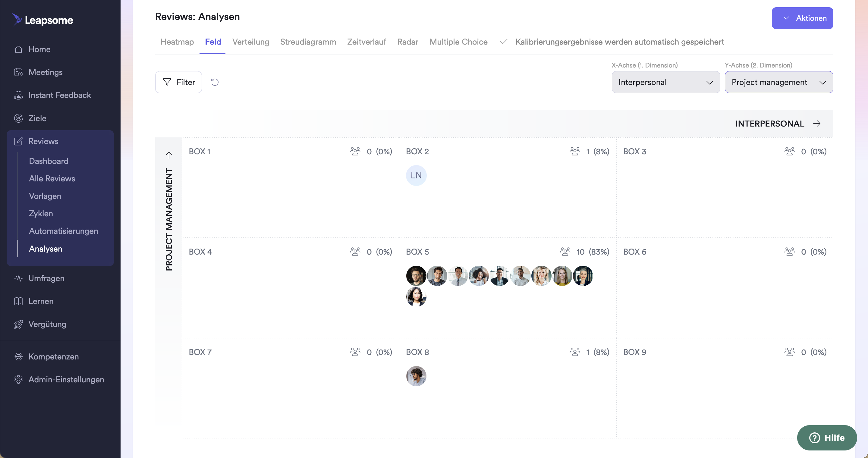Click the Ziele target icon
Viewport: 868px width, 458px height.
pos(18,118)
